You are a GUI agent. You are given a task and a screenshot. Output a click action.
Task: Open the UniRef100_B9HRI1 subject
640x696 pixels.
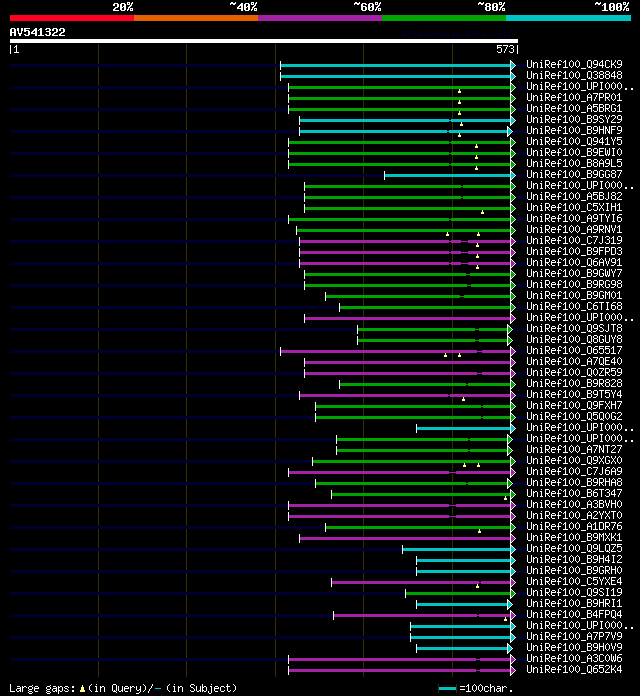coord(574,604)
